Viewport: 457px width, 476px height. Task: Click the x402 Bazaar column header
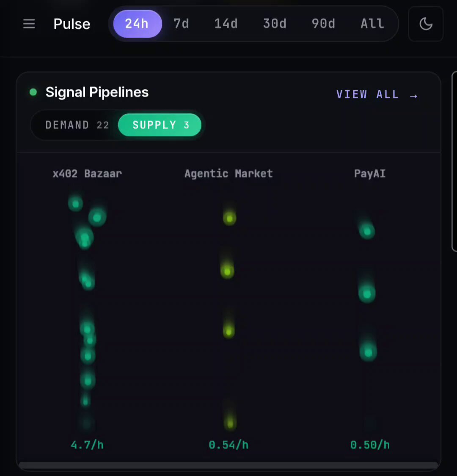tap(87, 174)
